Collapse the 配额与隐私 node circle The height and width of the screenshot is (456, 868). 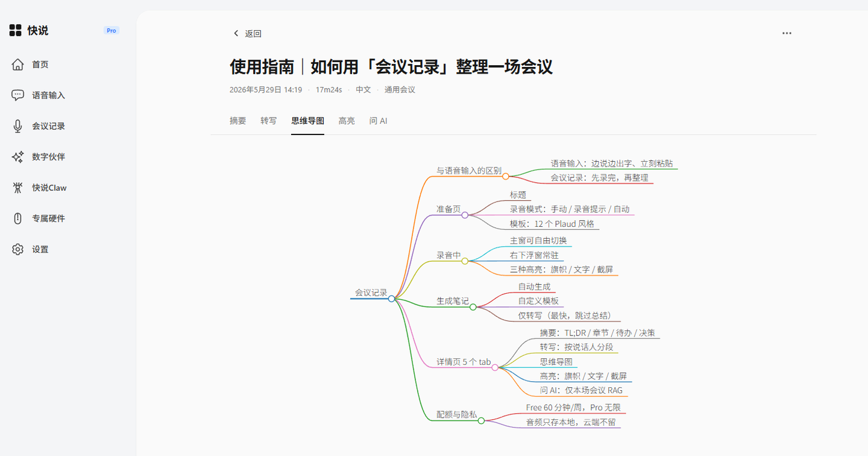[481, 421]
